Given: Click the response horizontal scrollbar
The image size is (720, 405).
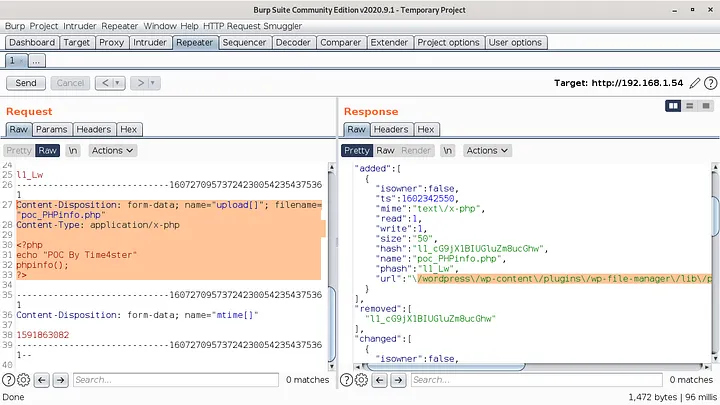Looking at the screenshot, I should [x=445, y=366].
